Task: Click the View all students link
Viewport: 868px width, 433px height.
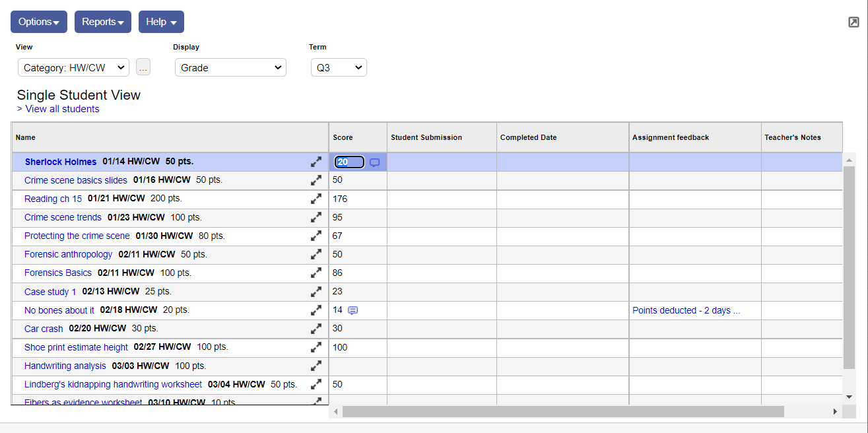Action: point(62,109)
